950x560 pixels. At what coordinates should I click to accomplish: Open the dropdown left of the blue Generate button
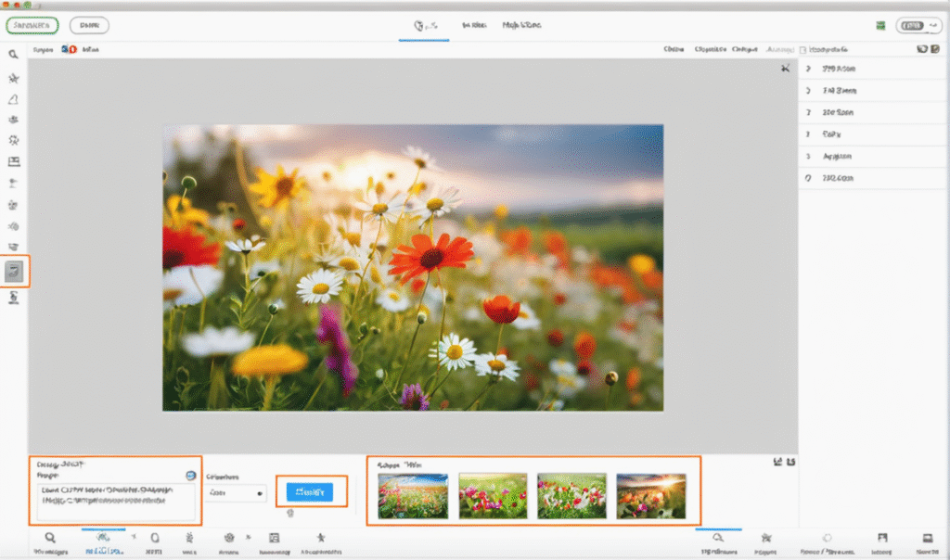click(x=235, y=493)
